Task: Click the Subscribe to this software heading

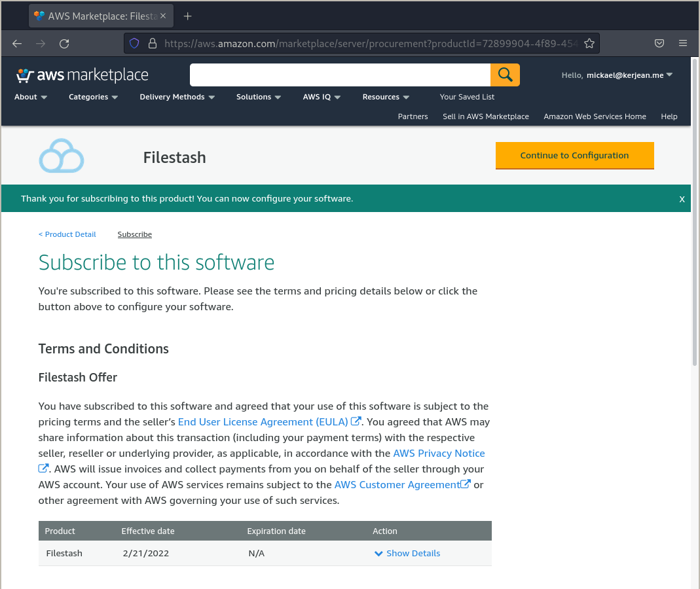Action: click(x=157, y=262)
